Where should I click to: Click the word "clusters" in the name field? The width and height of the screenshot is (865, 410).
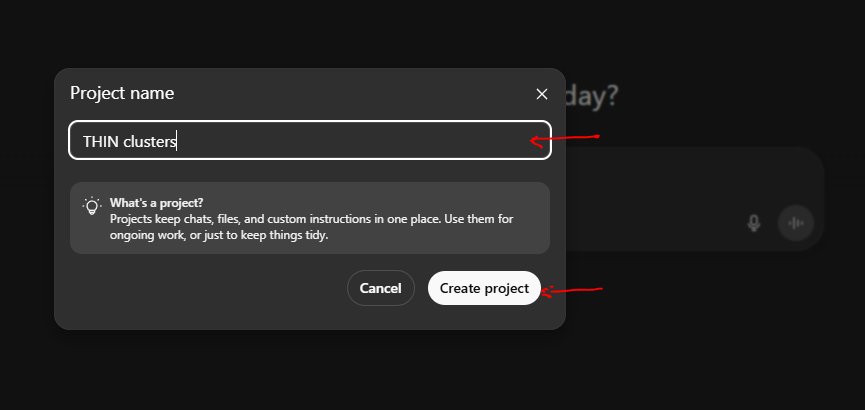(x=150, y=142)
